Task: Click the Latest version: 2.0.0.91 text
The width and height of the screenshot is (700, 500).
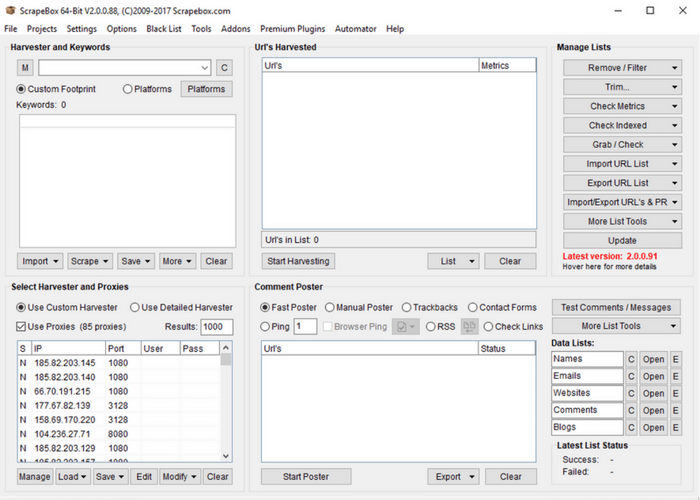Action: pos(610,256)
